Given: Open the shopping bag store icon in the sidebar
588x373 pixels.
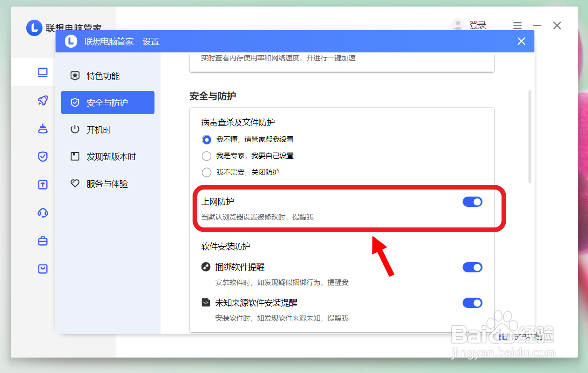Looking at the screenshot, I should coord(43,269).
